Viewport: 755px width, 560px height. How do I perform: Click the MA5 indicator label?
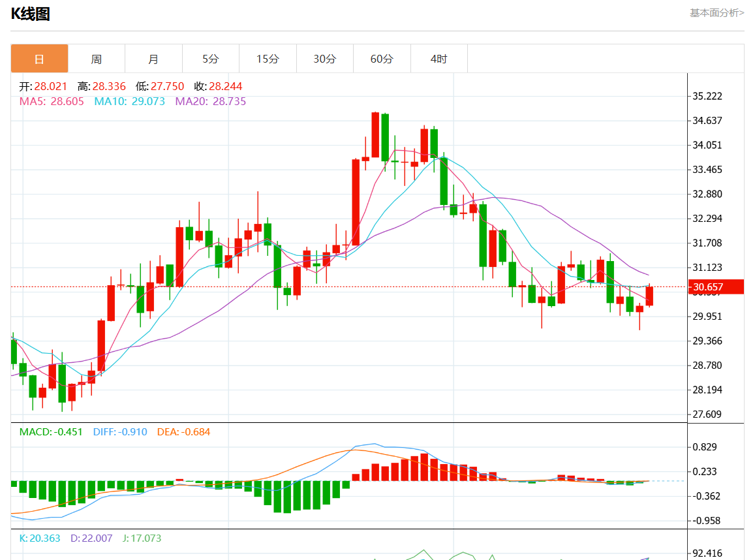(x=52, y=101)
